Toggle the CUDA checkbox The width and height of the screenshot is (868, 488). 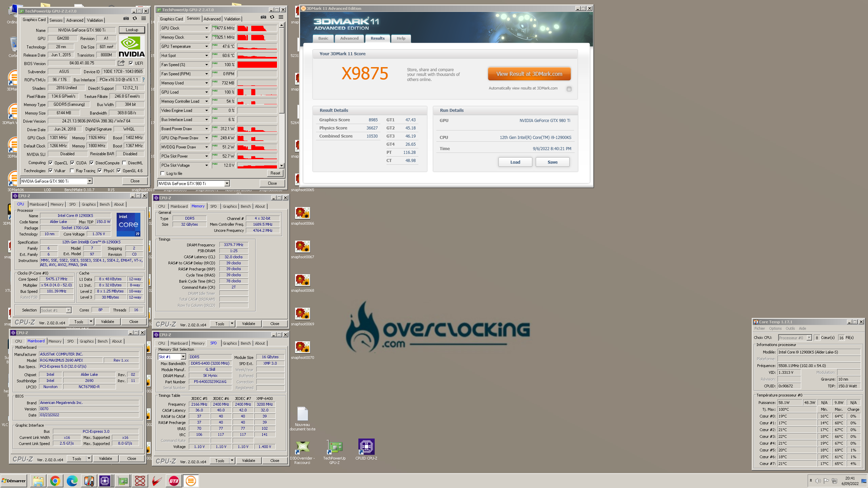pos(72,163)
